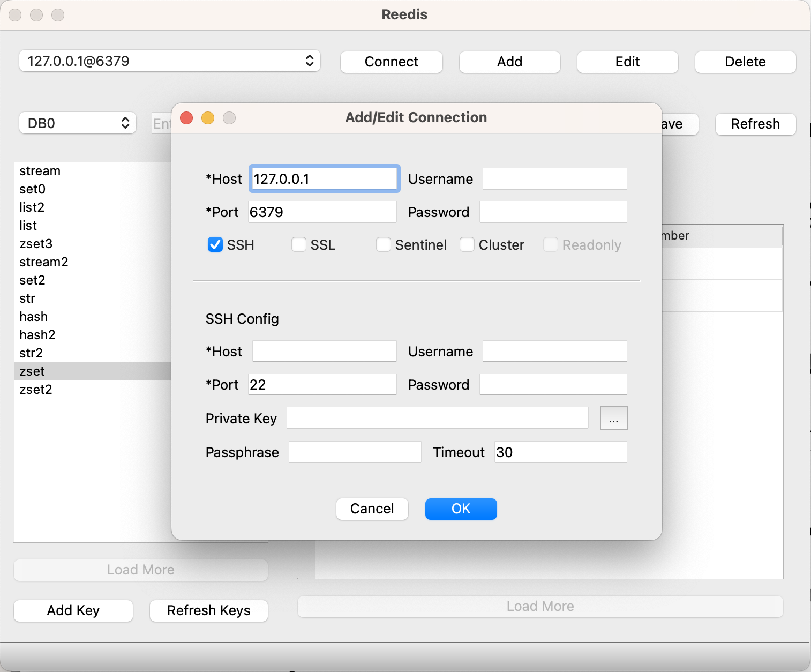This screenshot has height=672, width=811.
Task: Close the Add/Edit Connection dialog with red button
Action: (x=186, y=118)
